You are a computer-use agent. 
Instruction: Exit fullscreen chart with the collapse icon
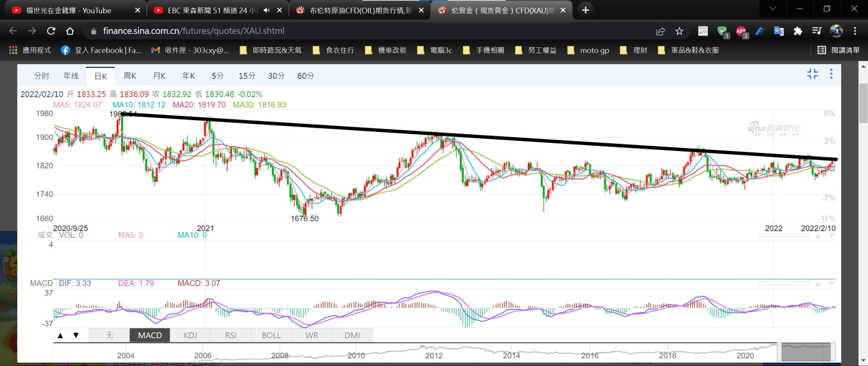point(812,74)
